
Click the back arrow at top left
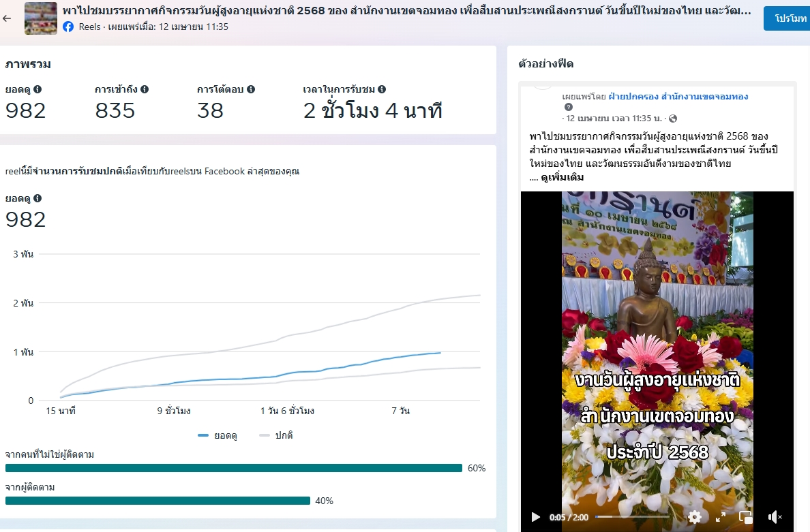pyautogui.click(x=7, y=18)
